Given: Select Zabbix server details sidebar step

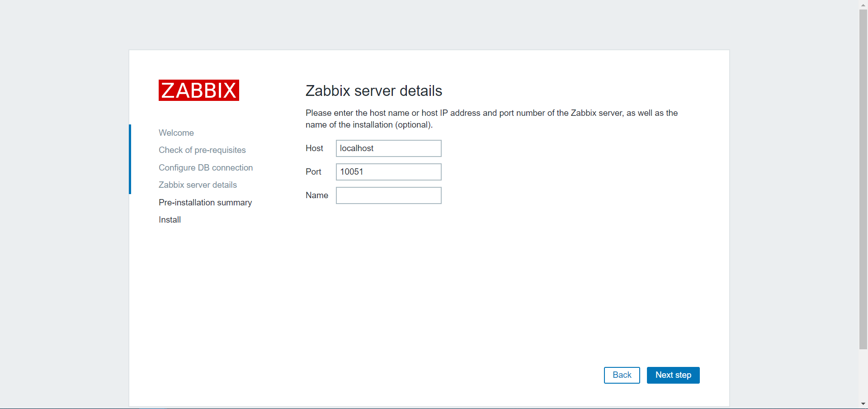Looking at the screenshot, I should coord(198,185).
